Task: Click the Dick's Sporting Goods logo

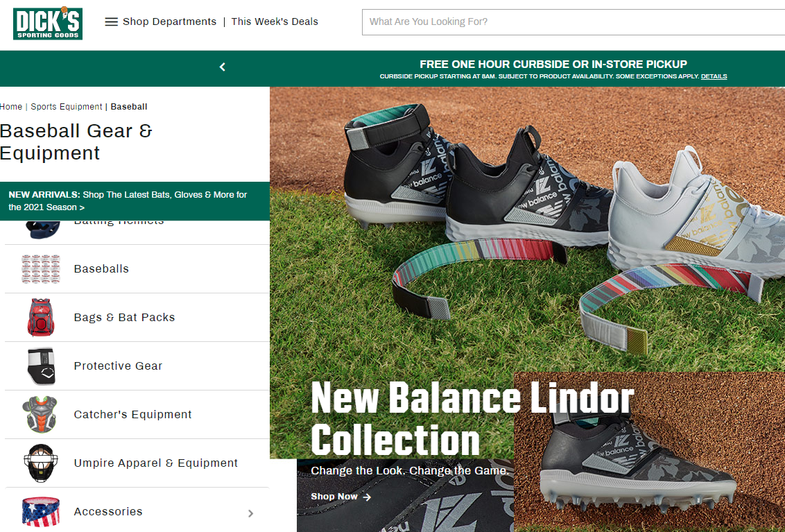Action: click(48, 23)
